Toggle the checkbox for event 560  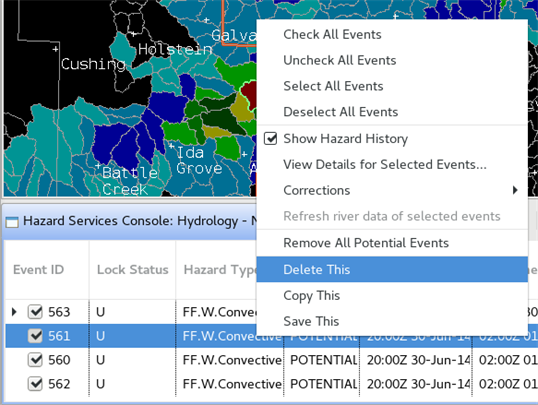(35, 360)
